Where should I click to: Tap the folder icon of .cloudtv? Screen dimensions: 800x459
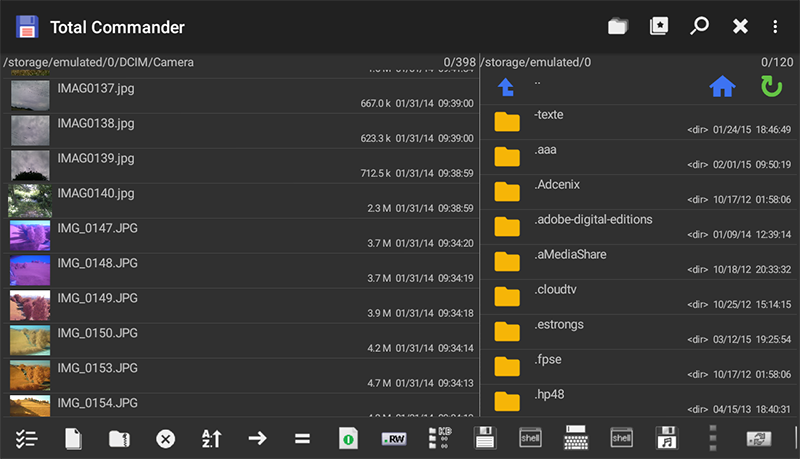coord(507,296)
